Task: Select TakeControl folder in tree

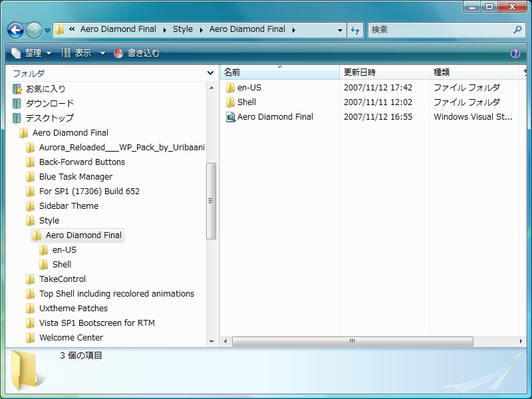Action: point(56,279)
